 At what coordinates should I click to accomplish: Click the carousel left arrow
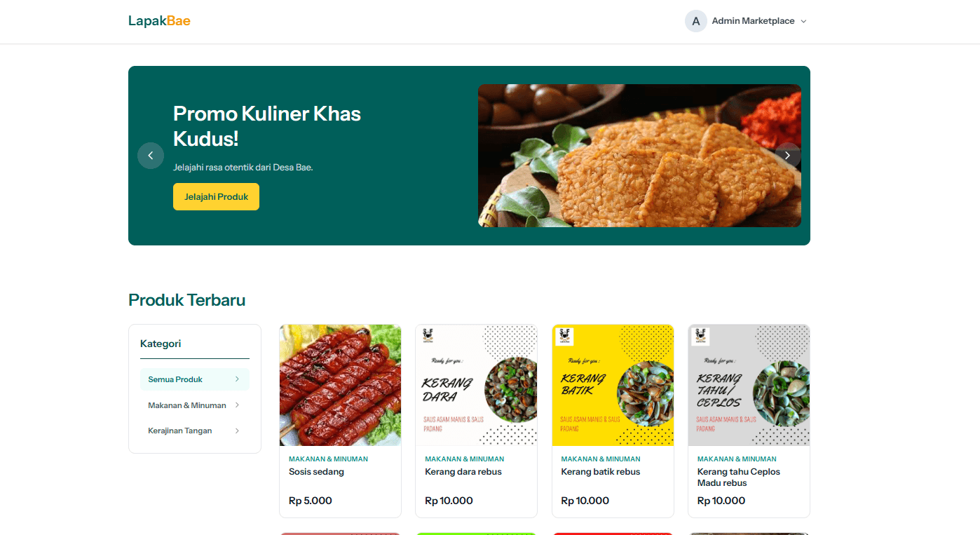(151, 155)
